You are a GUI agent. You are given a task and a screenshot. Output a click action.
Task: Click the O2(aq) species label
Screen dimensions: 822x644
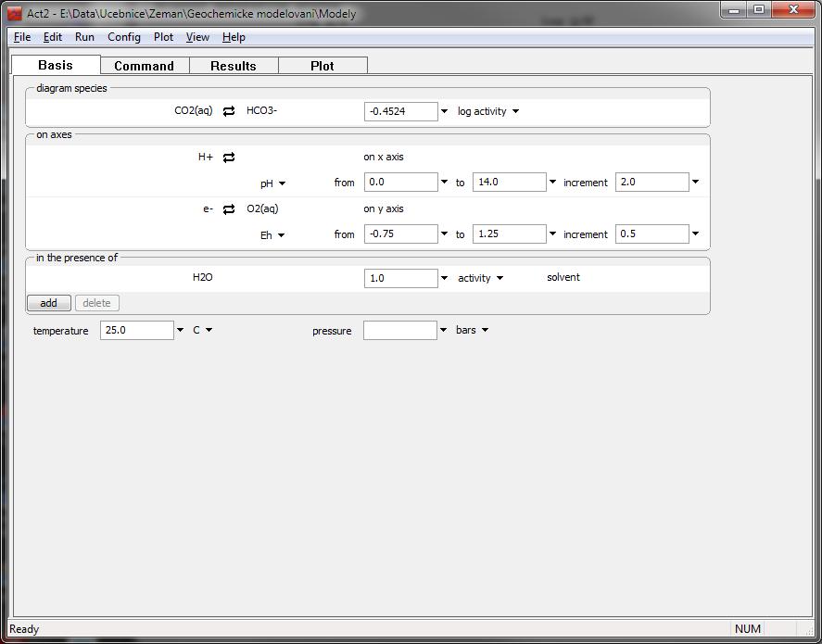[x=262, y=209]
